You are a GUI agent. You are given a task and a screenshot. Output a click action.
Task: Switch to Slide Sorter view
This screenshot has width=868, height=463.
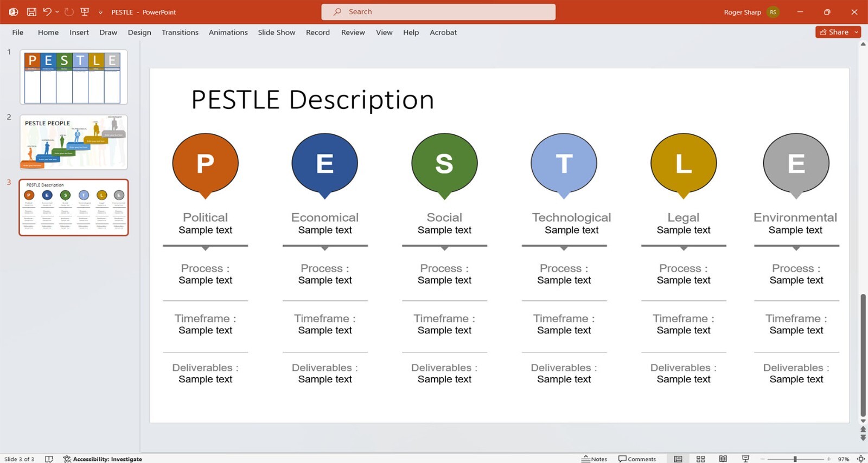(700, 459)
